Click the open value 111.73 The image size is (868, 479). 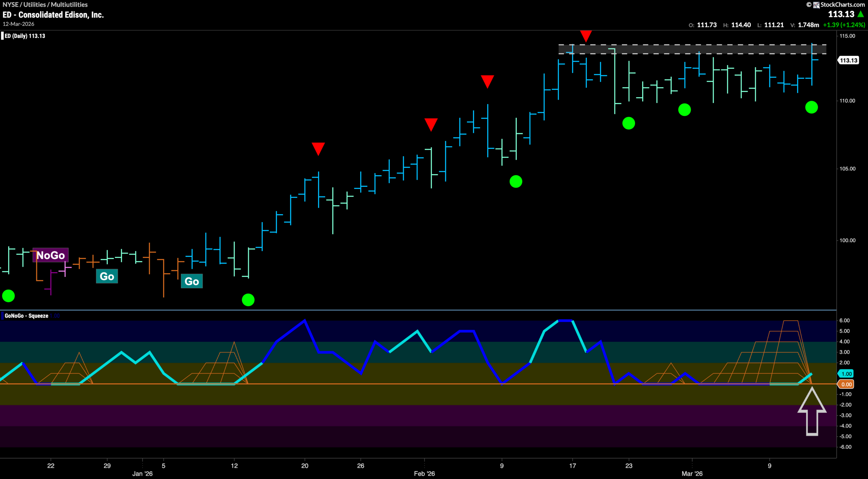pos(707,25)
